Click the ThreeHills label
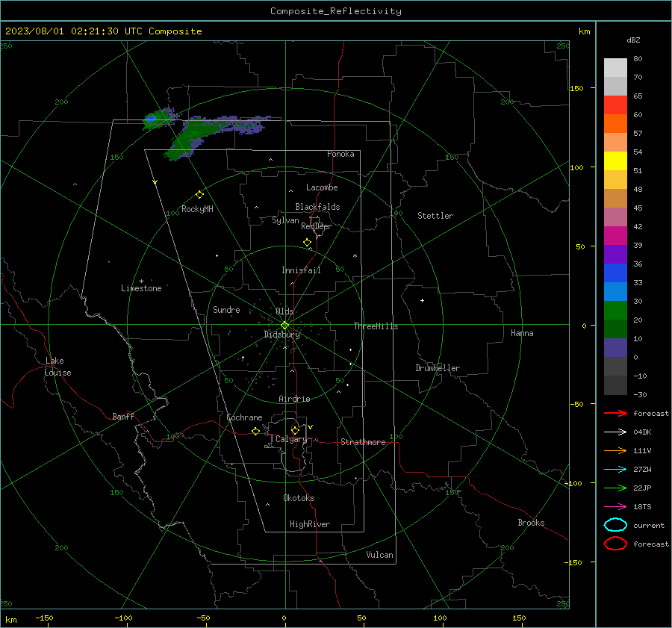Image resolution: width=672 pixels, height=628 pixels. tap(376, 326)
